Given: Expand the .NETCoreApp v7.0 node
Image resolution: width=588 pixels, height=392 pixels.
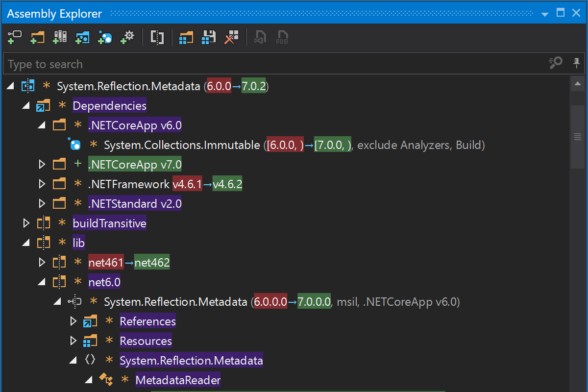Looking at the screenshot, I should [x=42, y=165].
